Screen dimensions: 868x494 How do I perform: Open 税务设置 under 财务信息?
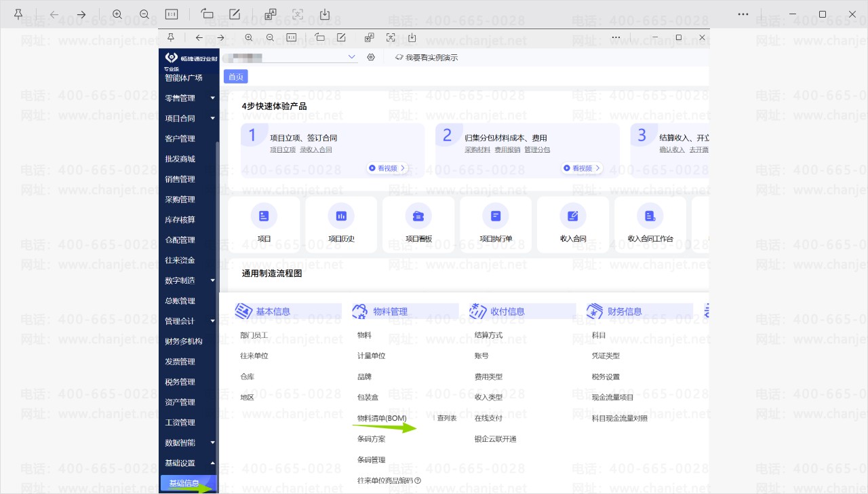(x=606, y=377)
